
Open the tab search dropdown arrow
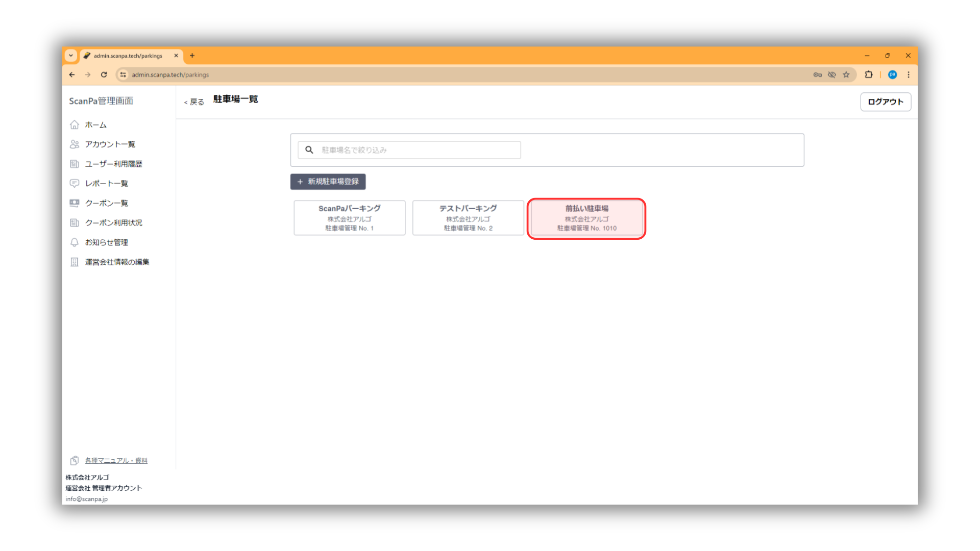coord(71,56)
